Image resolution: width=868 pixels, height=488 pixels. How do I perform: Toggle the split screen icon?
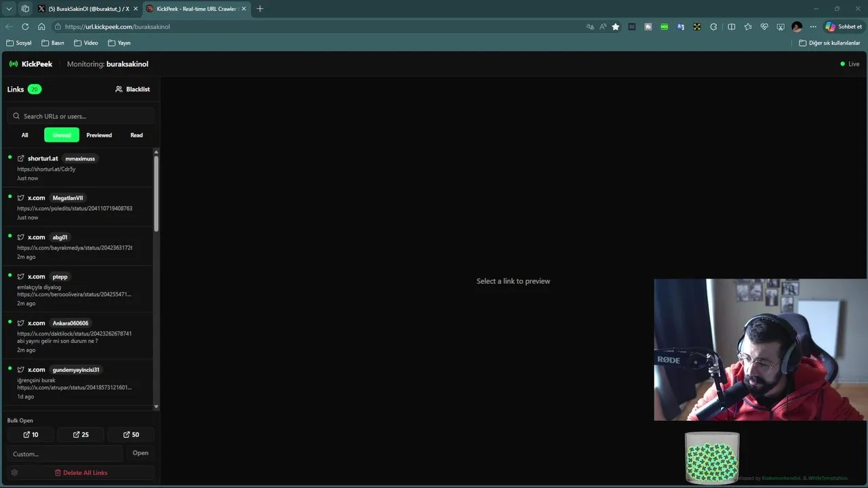[x=732, y=26]
